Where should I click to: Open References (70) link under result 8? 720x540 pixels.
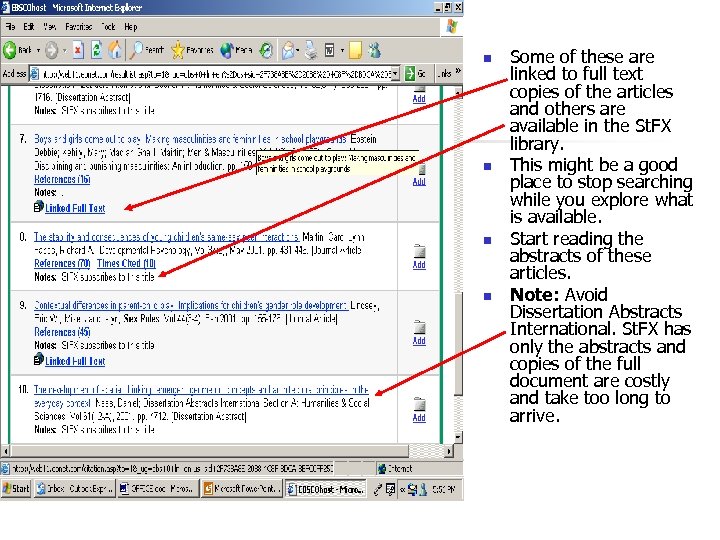[62, 263]
